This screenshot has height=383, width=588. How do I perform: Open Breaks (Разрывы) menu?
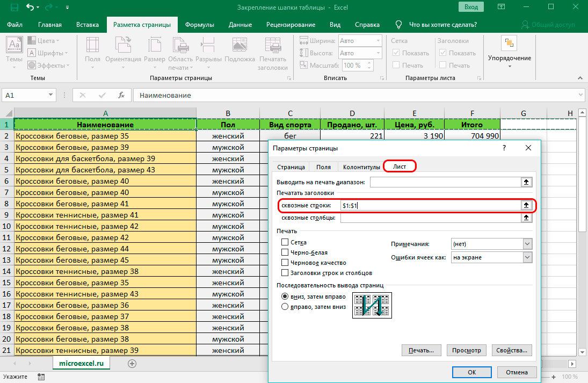pyautogui.click(x=208, y=53)
